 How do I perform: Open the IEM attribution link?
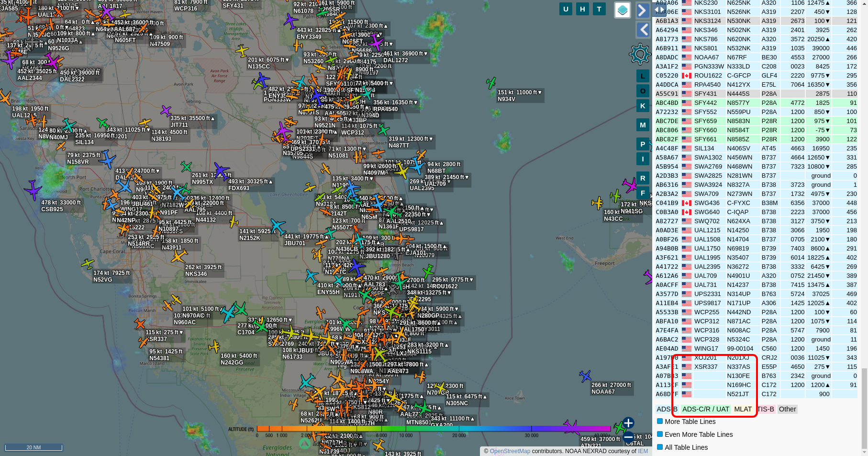click(x=643, y=451)
